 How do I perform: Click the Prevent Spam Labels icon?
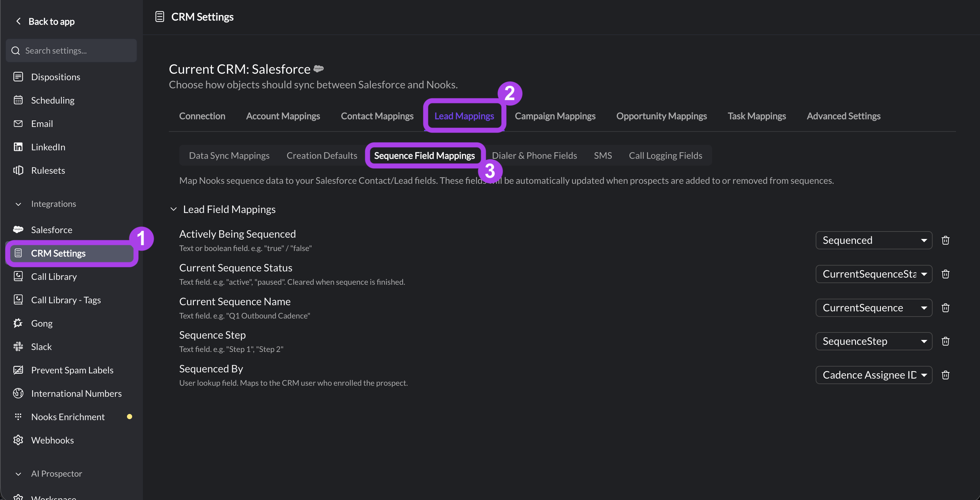tap(18, 370)
